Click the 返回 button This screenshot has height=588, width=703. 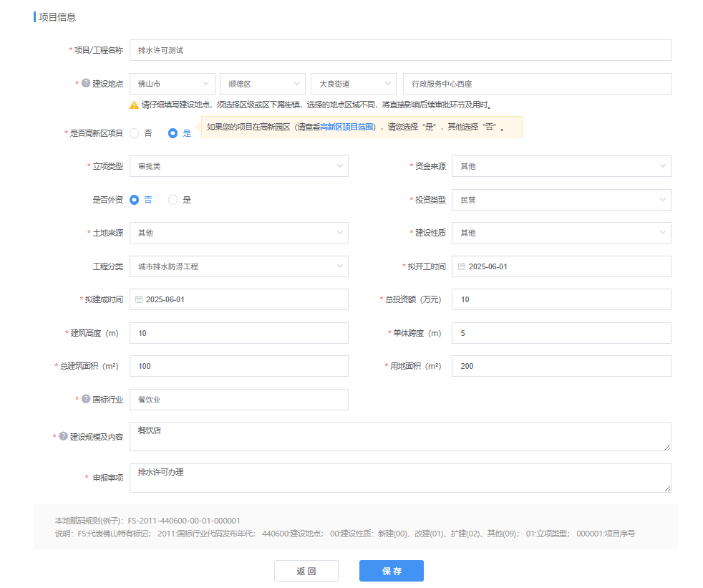[x=306, y=571]
